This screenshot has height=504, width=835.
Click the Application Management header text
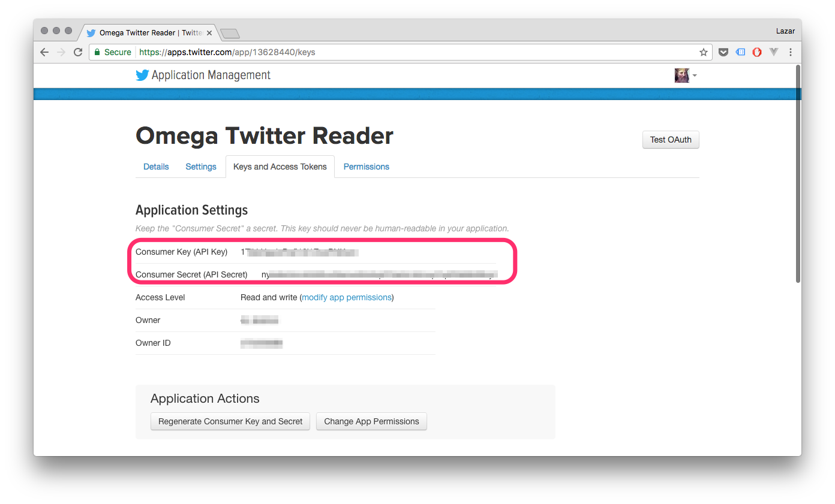[x=211, y=76]
